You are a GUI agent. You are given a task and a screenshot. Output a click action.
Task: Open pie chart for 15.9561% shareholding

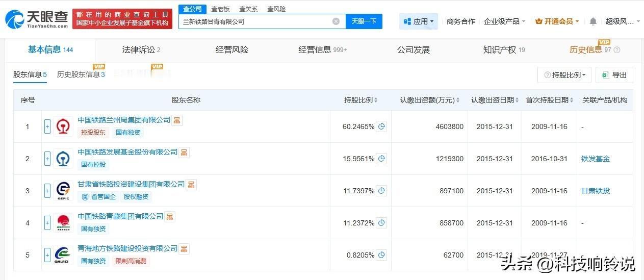pos(381,159)
